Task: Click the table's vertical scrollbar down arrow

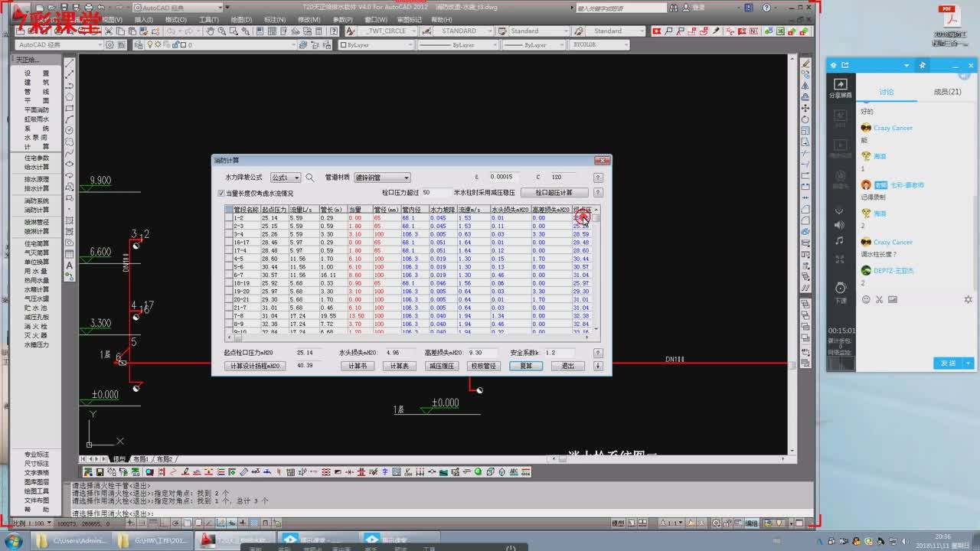Action: 596,331
